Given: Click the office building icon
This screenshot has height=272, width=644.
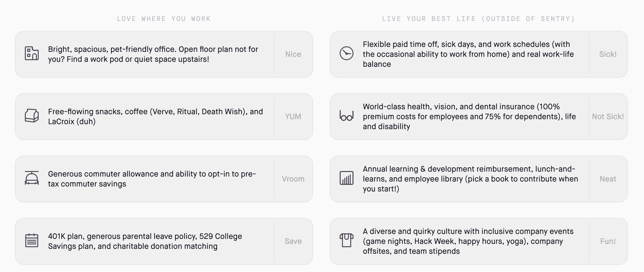Looking at the screenshot, I should click(x=32, y=54).
